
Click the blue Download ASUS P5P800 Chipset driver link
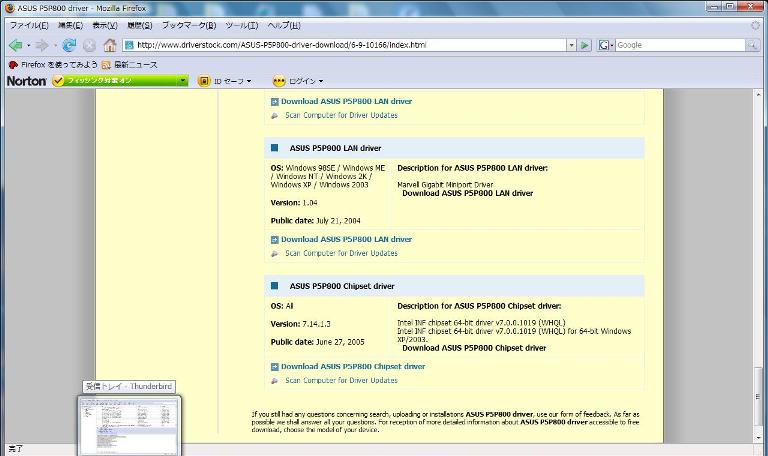[353, 366]
